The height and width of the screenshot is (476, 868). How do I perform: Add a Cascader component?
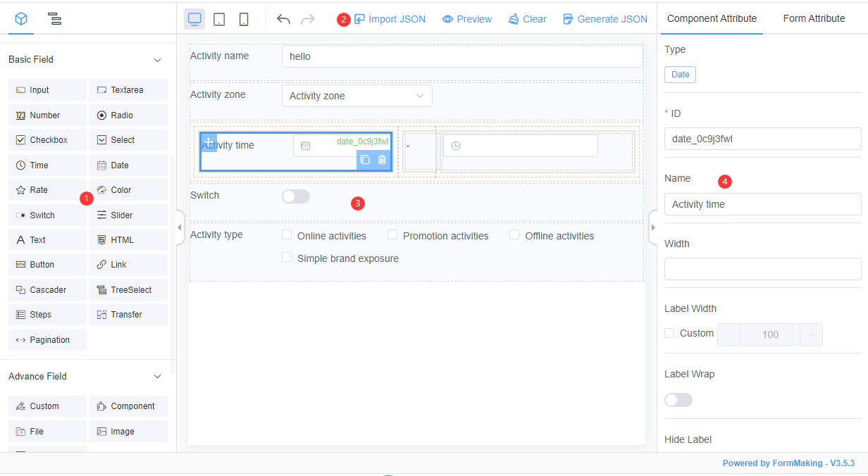pyautogui.click(x=47, y=290)
